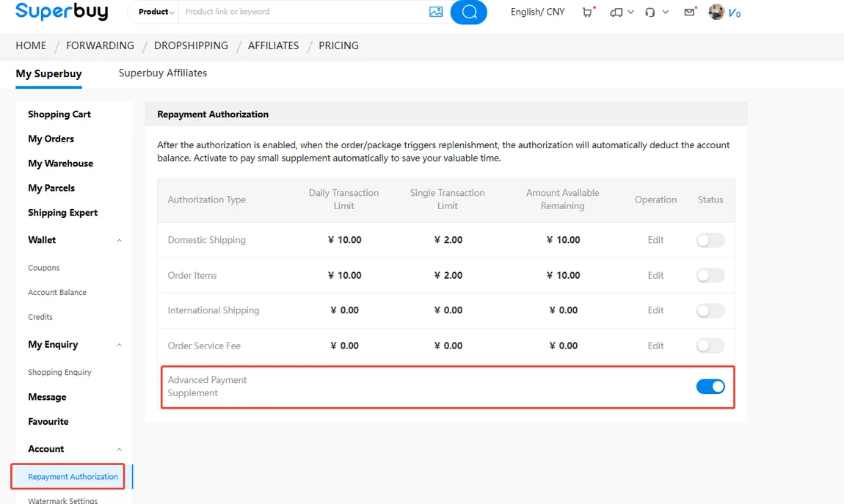Expand dropdown arrow next to megaphone icon
The image size is (844, 504).
click(630, 12)
